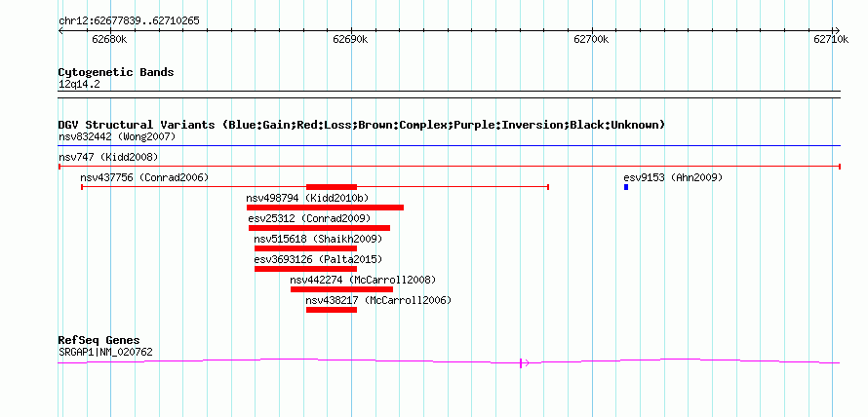868x417 pixels.
Task: Open the nsv442274 (McCarroll2008) variant label
Action: point(363,280)
